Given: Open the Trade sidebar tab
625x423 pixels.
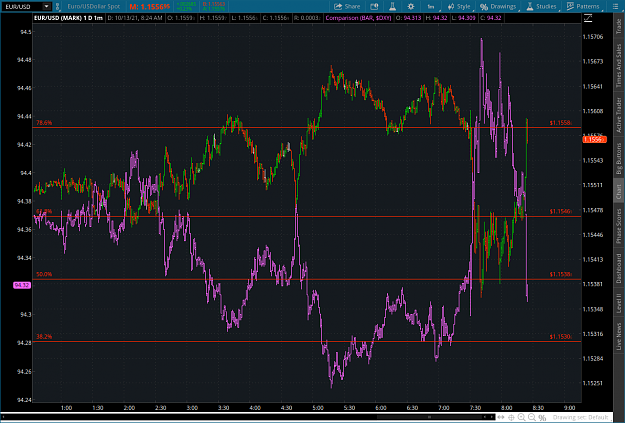Looking at the screenshot, I should click(619, 26).
